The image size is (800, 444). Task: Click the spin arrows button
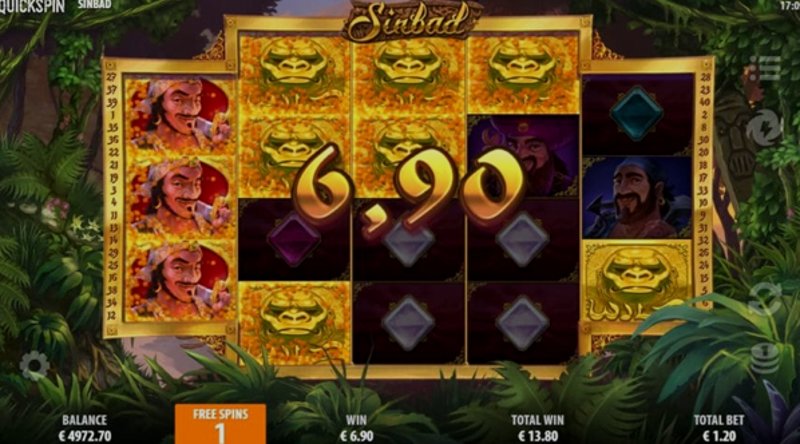click(765, 299)
